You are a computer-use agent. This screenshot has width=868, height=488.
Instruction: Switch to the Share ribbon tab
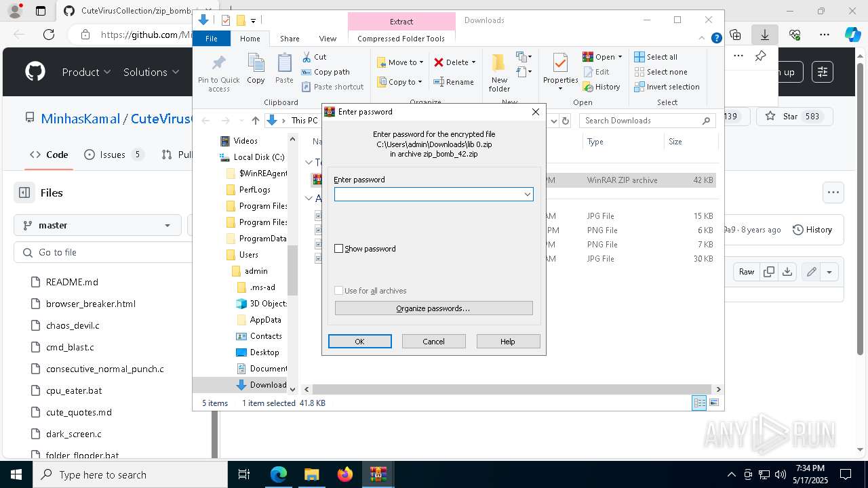click(290, 39)
